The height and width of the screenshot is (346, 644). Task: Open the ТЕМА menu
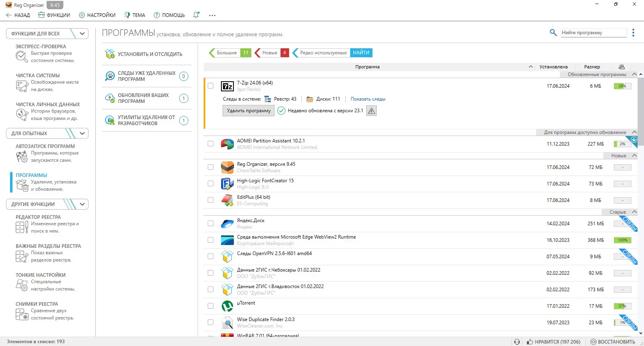point(134,15)
